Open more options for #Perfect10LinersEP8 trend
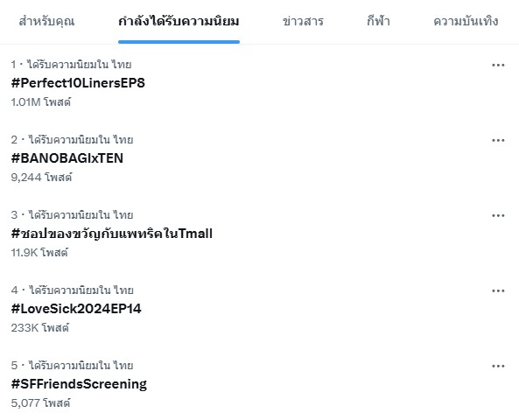 point(498,66)
